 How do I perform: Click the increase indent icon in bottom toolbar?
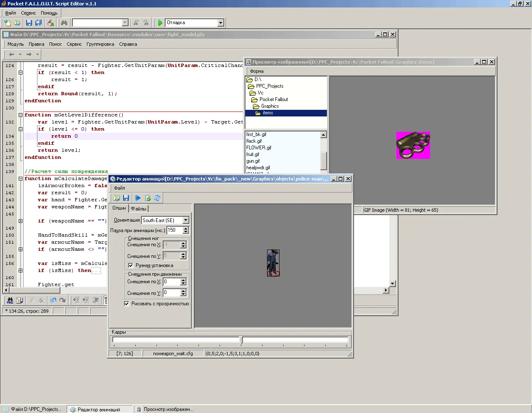pos(77,300)
